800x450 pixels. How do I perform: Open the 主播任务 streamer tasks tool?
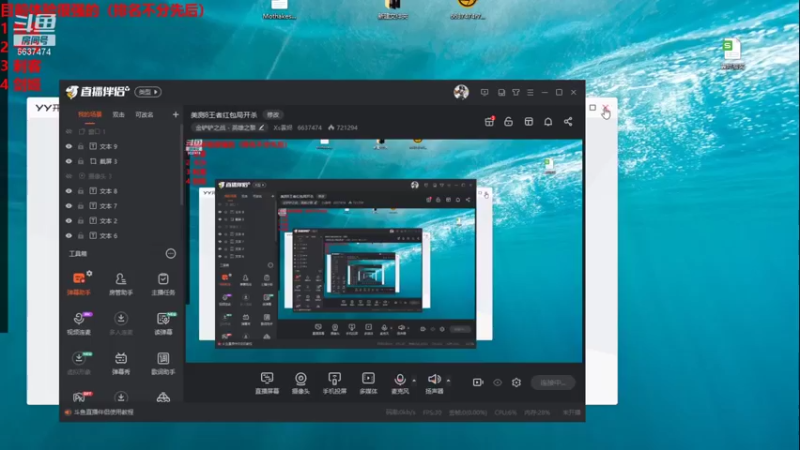[x=163, y=284]
